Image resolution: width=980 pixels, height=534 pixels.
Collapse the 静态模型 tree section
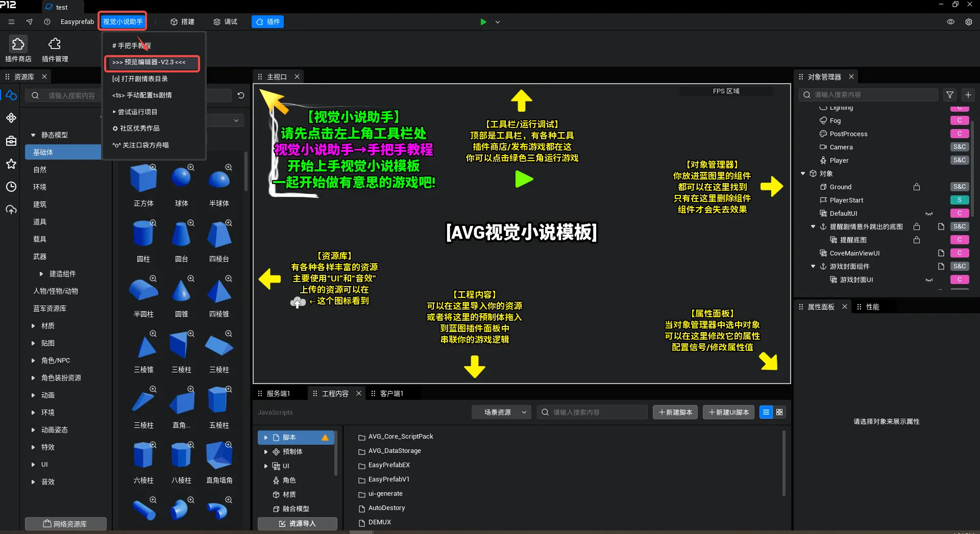[33, 135]
